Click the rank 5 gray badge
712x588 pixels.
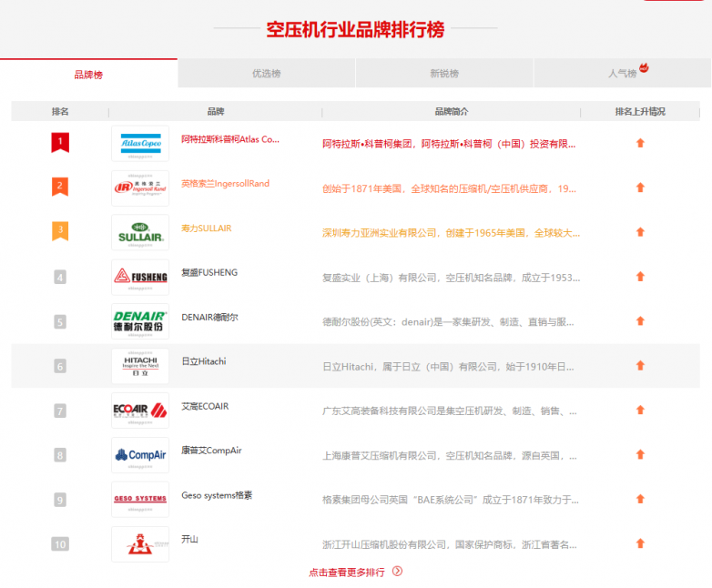coord(60,321)
